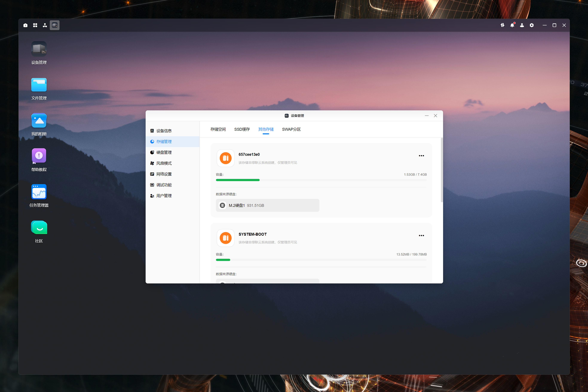Image resolution: width=588 pixels, height=392 pixels.
Task: Open the hexagon settings icon in top bar
Action: (532, 25)
